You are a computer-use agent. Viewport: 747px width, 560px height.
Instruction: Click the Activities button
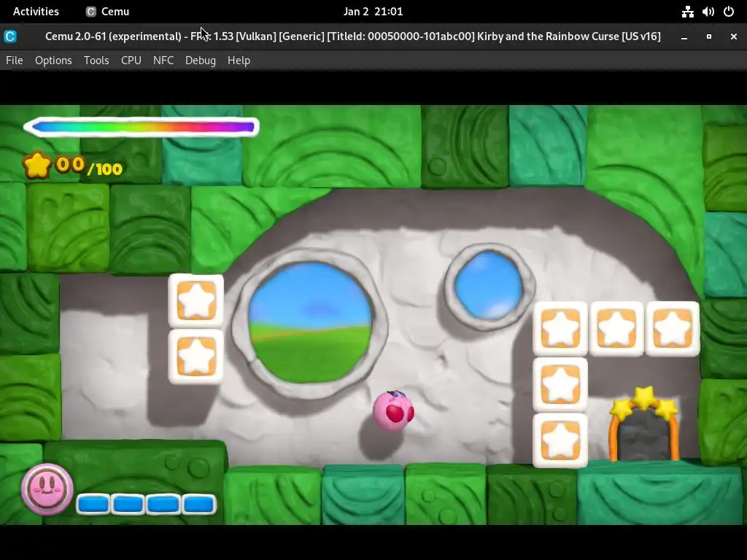[x=36, y=12]
